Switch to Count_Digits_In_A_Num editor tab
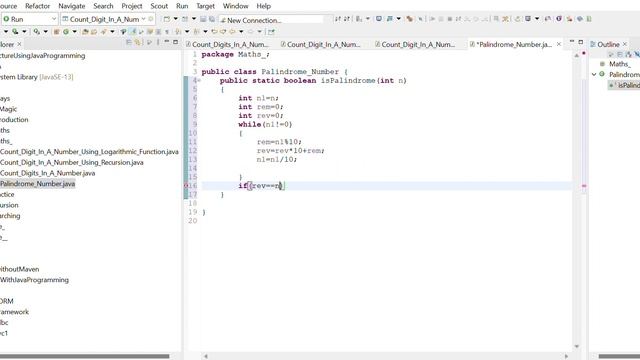Image resolution: width=640 pixels, height=360 pixels. click(x=227, y=44)
